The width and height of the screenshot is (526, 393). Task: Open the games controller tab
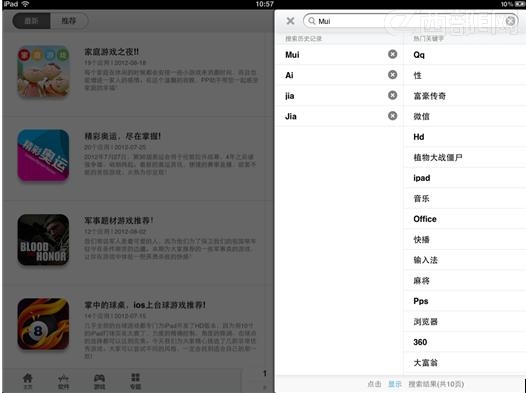click(99, 381)
